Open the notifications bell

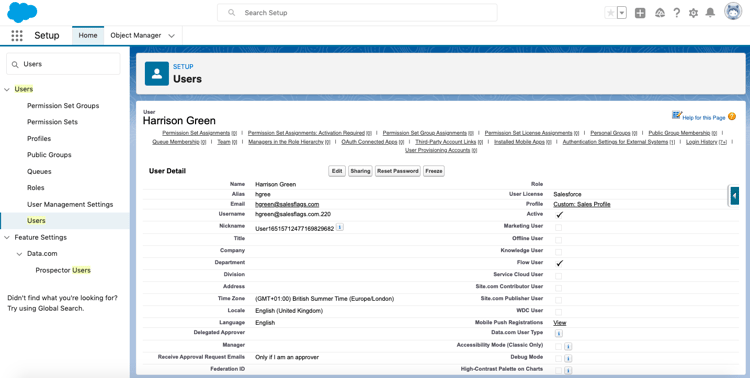tap(710, 13)
